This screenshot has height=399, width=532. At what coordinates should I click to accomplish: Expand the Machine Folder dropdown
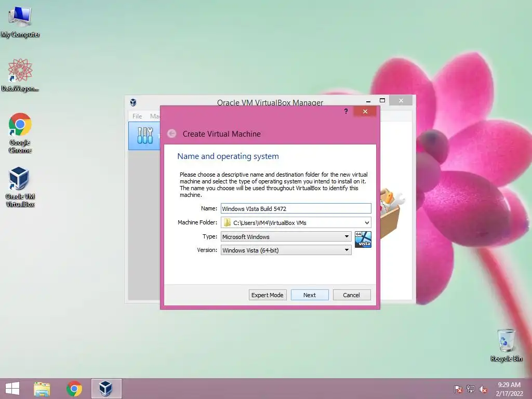367,222
